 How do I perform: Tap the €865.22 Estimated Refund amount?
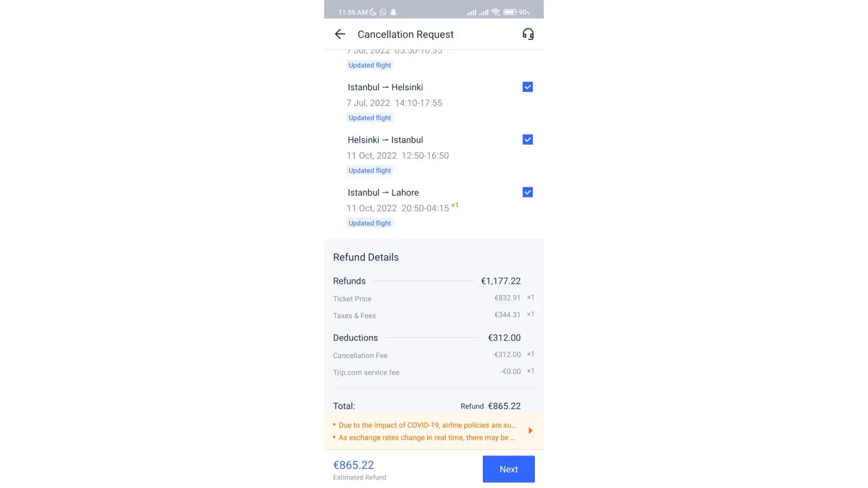coord(353,466)
